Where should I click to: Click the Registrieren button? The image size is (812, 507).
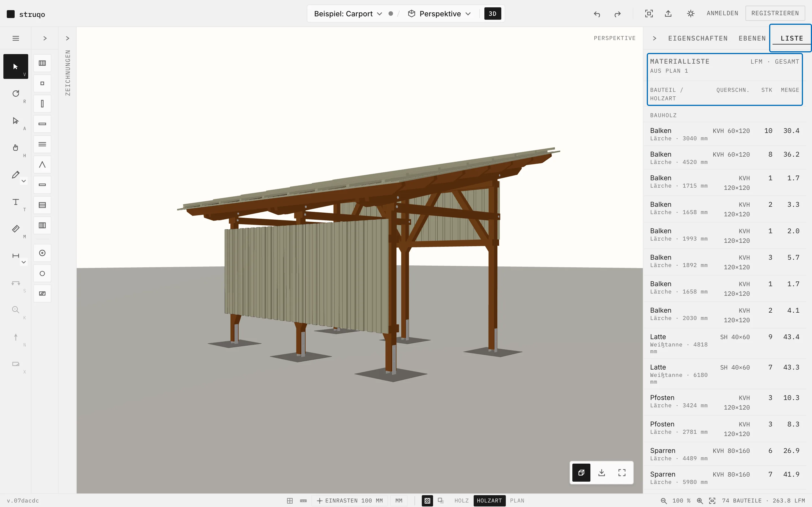point(775,14)
